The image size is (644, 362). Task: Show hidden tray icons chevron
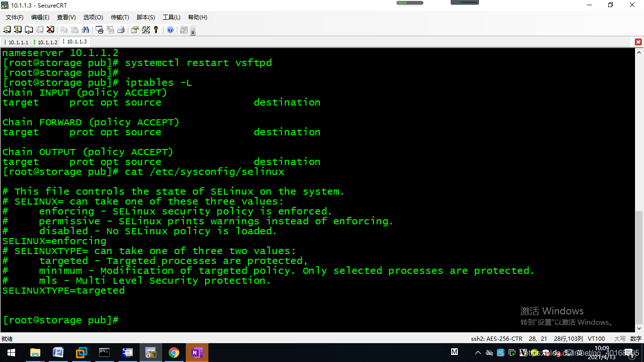coord(478,353)
